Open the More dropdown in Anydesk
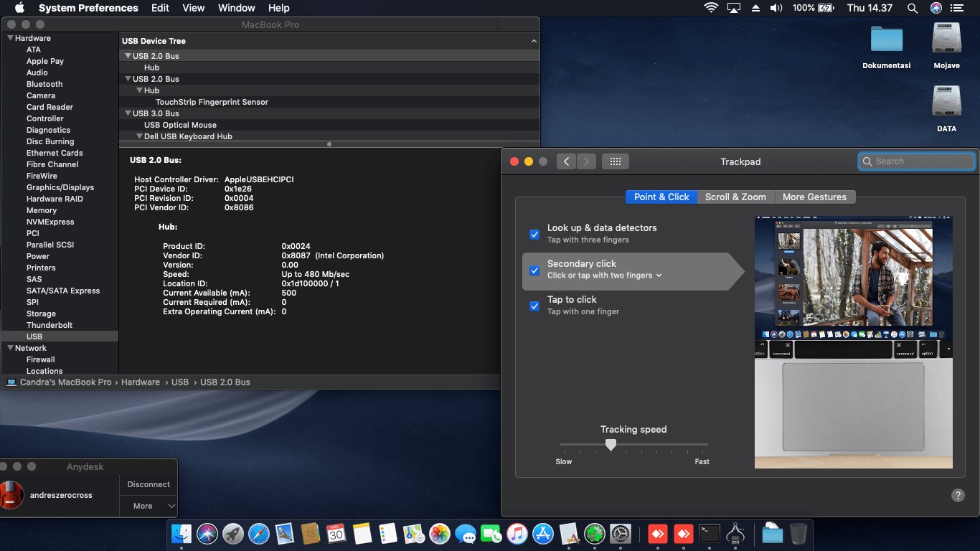Viewport: 980px width, 551px height. [x=148, y=506]
